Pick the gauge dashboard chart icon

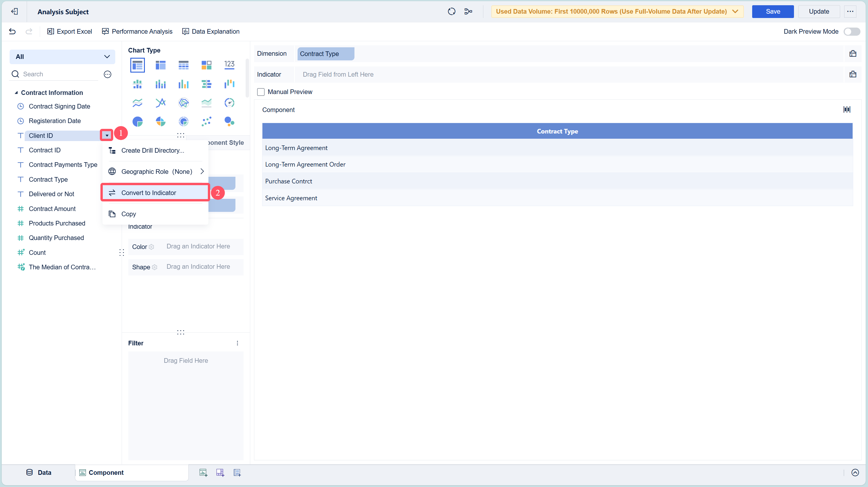pyautogui.click(x=229, y=103)
